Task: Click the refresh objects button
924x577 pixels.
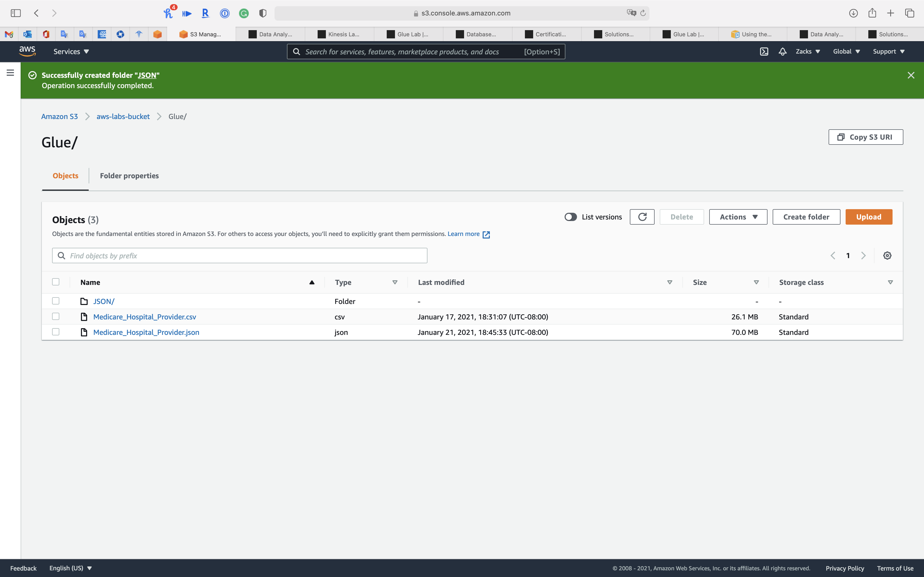Action: click(642, 217)
